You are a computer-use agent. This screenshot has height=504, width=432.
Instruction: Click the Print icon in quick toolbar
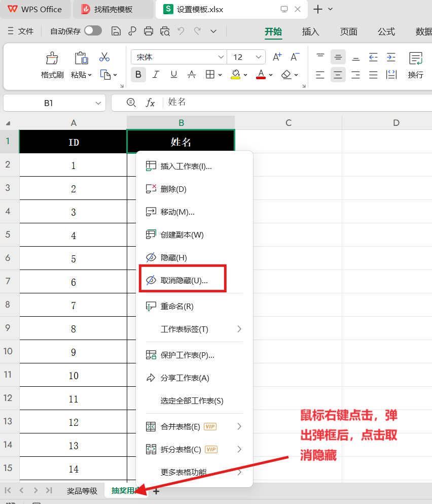pos(149,31)
